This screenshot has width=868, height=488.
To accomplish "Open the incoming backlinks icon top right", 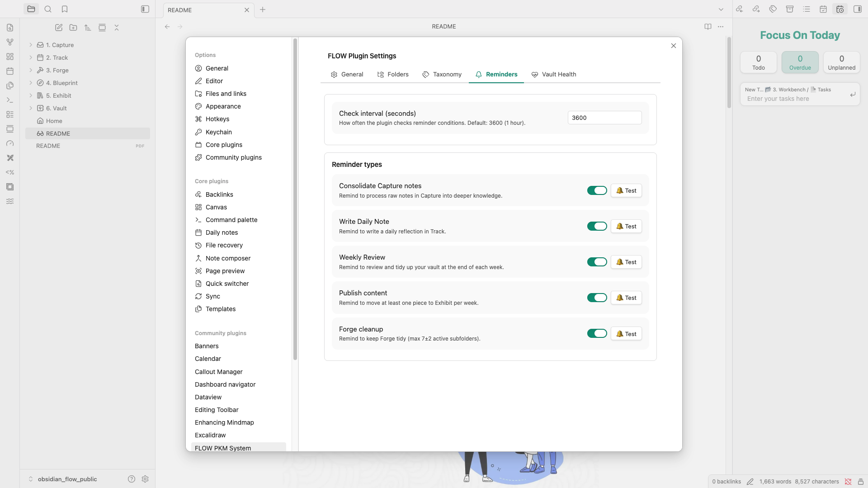I will coord(740,9).
